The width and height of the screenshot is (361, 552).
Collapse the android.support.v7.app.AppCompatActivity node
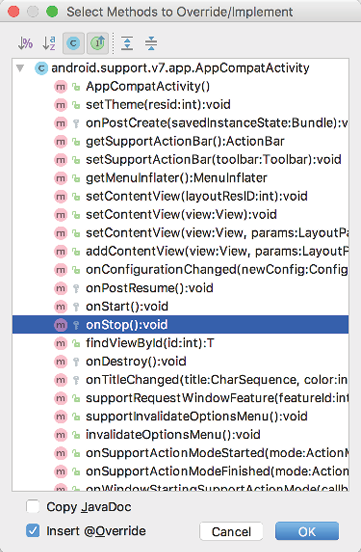click(x=20, y=68)
